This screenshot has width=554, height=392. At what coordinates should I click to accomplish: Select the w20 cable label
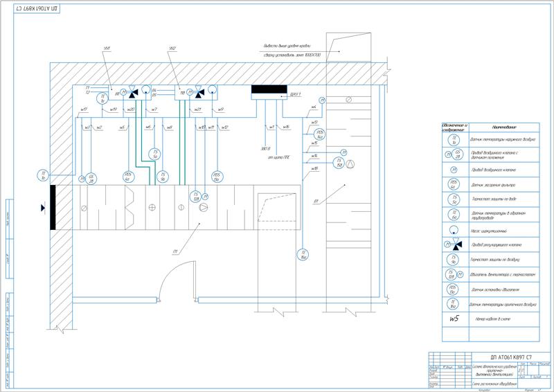click(131, 109)
